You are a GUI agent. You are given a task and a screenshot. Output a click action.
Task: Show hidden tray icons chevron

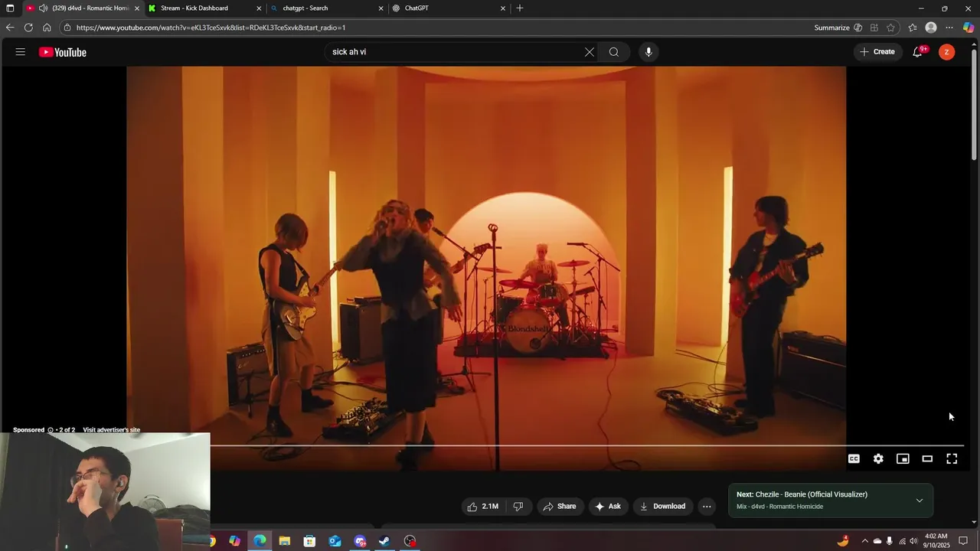(865, 541)
